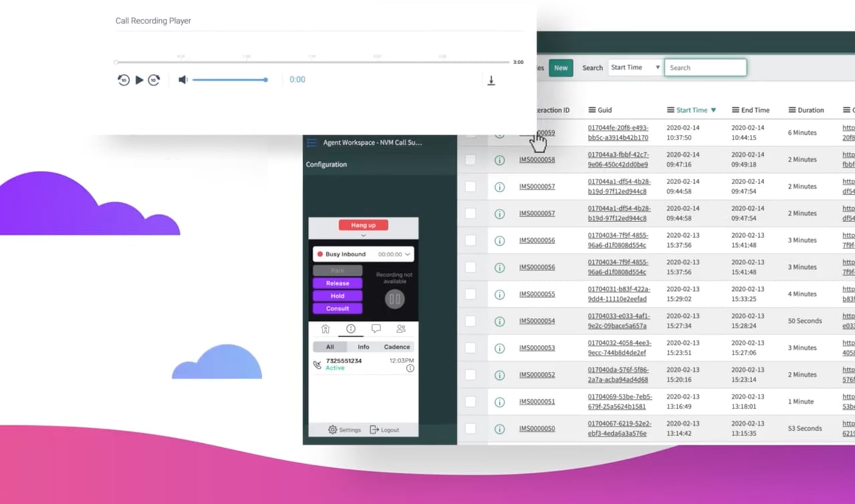Open the Home tab in Agent Workspace
855x504 pixels.
pos(325,328)
